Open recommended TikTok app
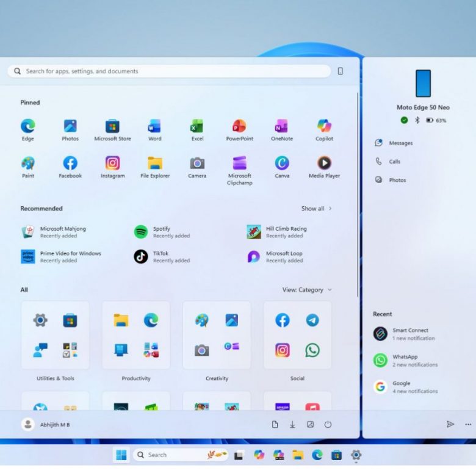This screenshot has height=476, width=476. tap(162, 256)
